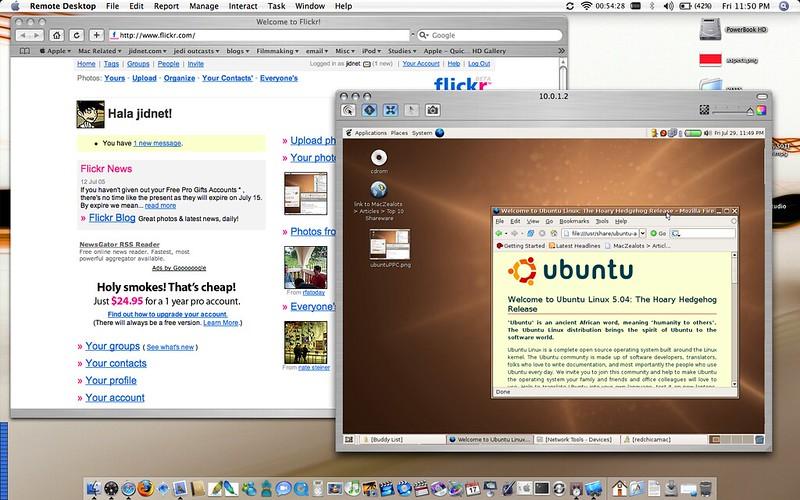The image size is (800, 500).
Task: Capture remote screen with camera icon
Action: click(x=433, y=110)
